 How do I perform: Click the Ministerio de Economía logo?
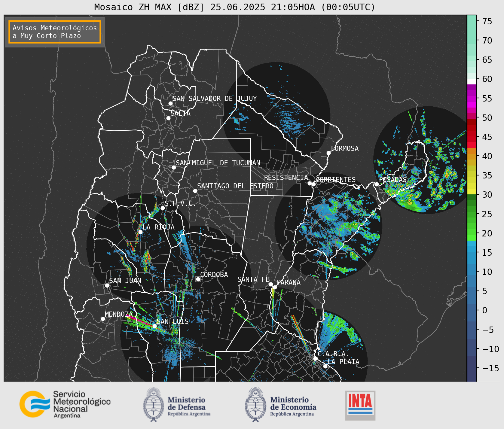pyautogui.click(x=280, y=405)
